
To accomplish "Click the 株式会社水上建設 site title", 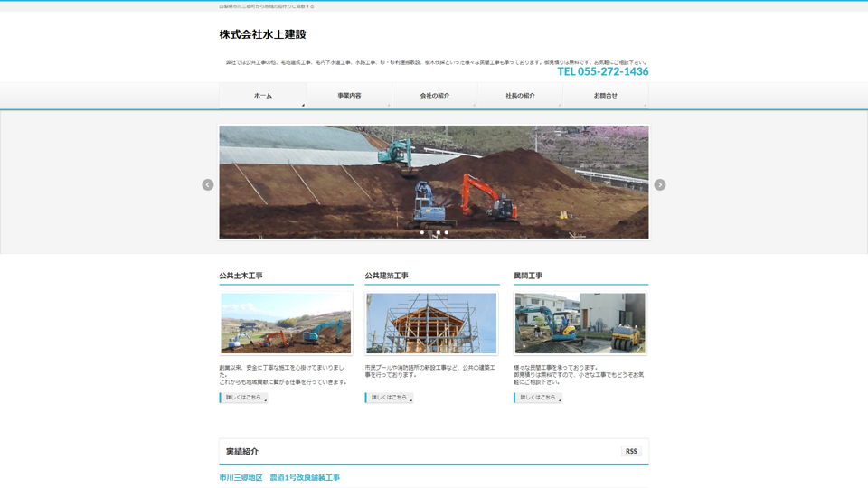I will point(262,34).
